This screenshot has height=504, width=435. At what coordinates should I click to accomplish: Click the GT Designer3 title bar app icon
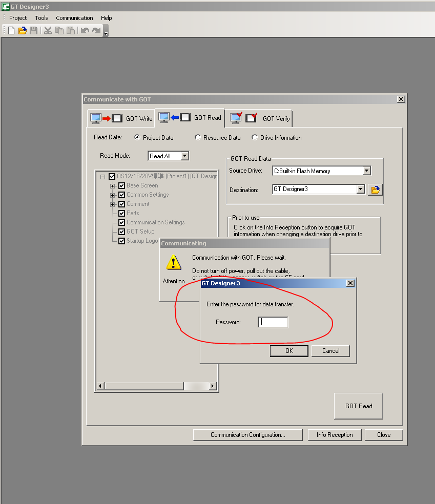pos(6,7)
